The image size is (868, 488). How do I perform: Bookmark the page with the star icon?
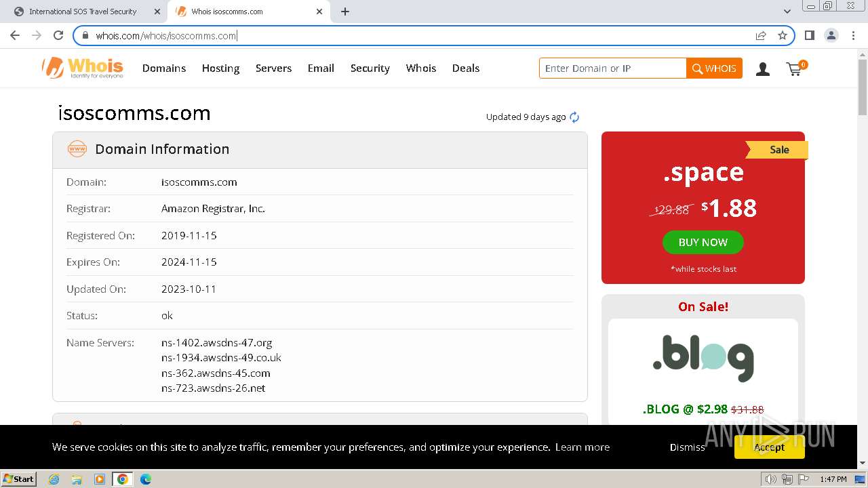[x=783, y=35]
